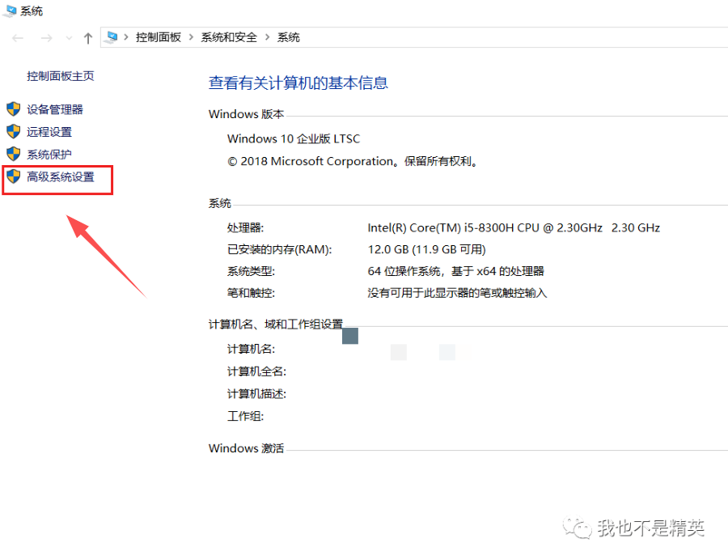Go back using the back arrow
This screenshot has height=560, width=728.
point(18,38)
